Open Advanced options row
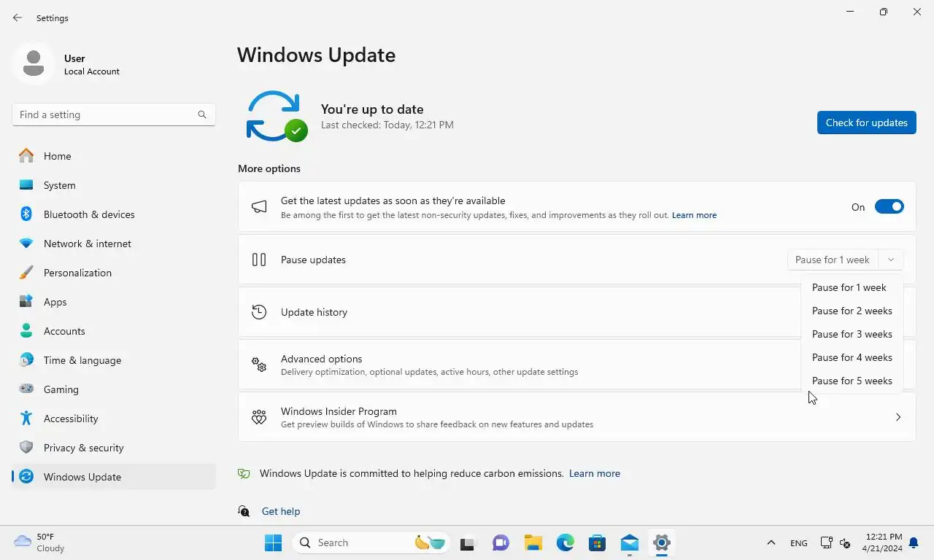The image size is (934, 560). pos(576,365)
